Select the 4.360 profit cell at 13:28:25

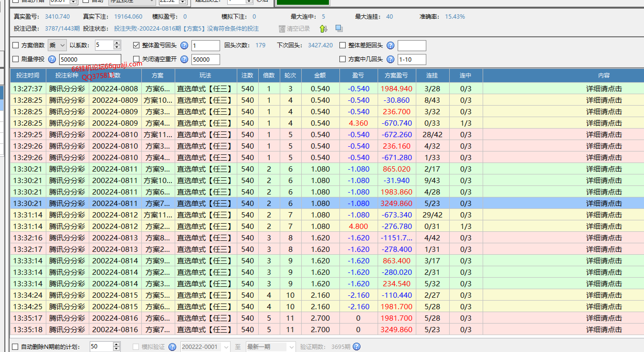pos(358,123)
